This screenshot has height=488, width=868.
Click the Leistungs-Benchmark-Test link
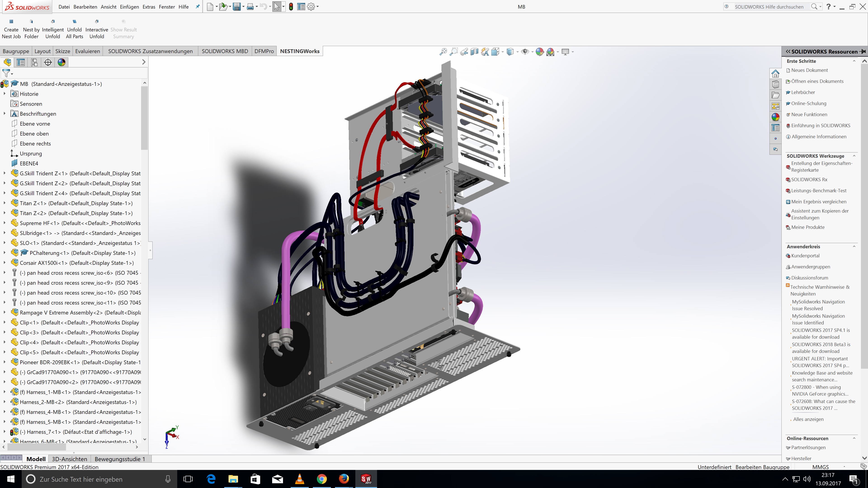click(x=818, y=191)
